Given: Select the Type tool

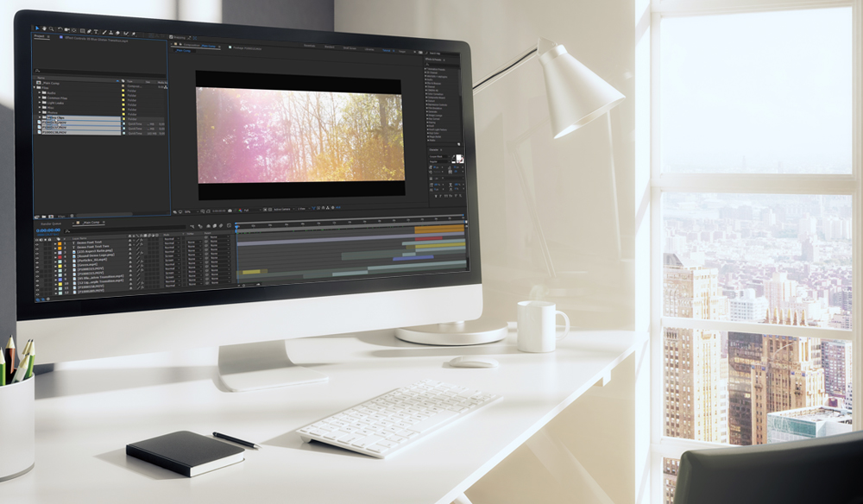Looking at the screenshot, I should 97,32.
